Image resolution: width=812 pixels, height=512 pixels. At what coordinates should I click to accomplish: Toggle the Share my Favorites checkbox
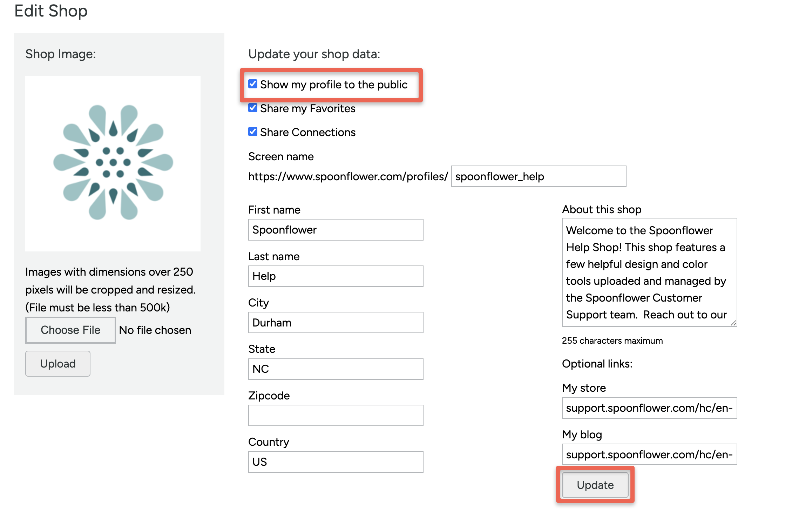(x=253, y=108)
